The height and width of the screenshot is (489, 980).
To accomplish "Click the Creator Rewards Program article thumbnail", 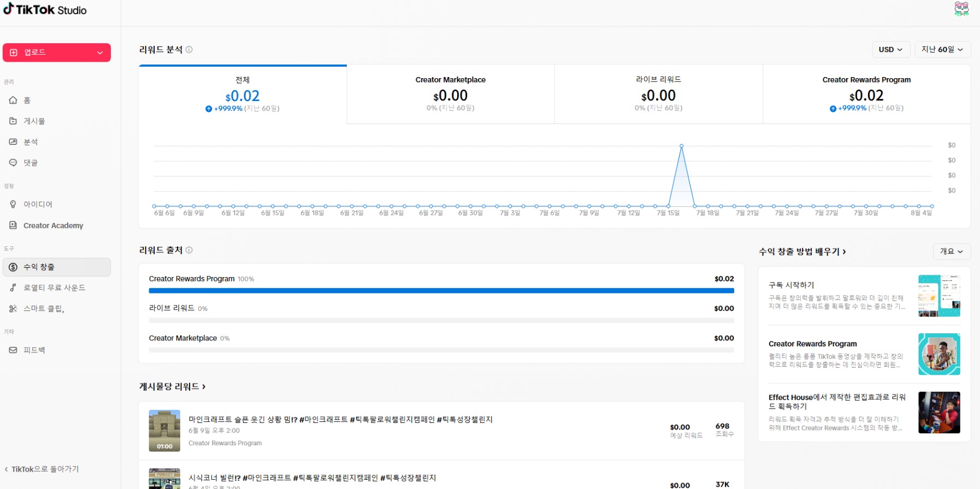I will click(x=939, y=354).
